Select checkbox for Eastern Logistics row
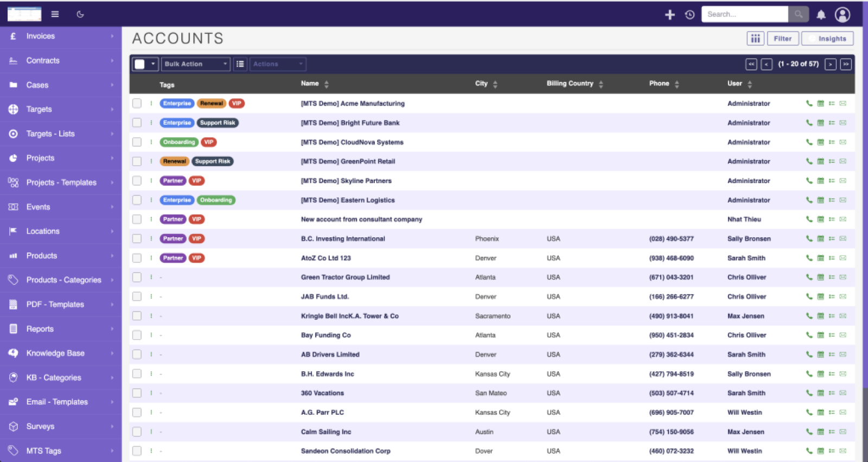Viewport: 868px width, 462px height. [x=137, y=200]
